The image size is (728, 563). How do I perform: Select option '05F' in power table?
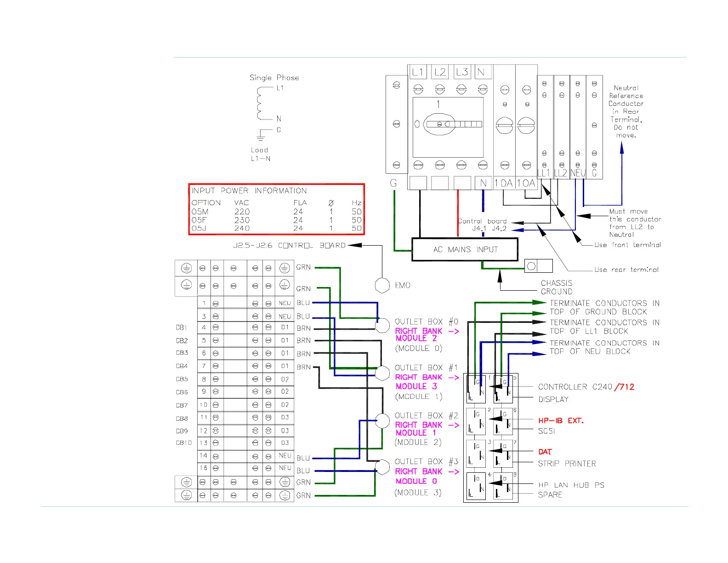point(199,220)
